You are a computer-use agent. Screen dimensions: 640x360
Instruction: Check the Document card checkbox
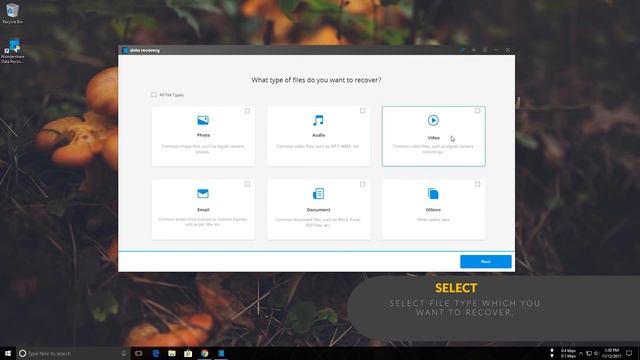[x=362, y=184]
